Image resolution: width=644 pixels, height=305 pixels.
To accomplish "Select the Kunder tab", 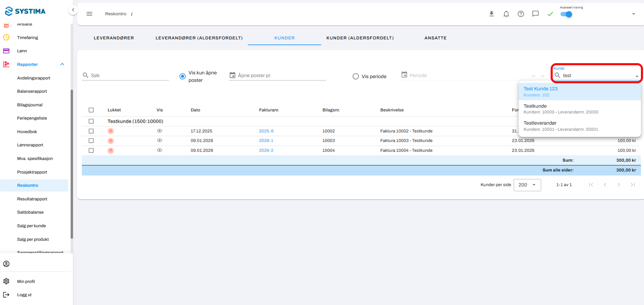I will [284, 38].
